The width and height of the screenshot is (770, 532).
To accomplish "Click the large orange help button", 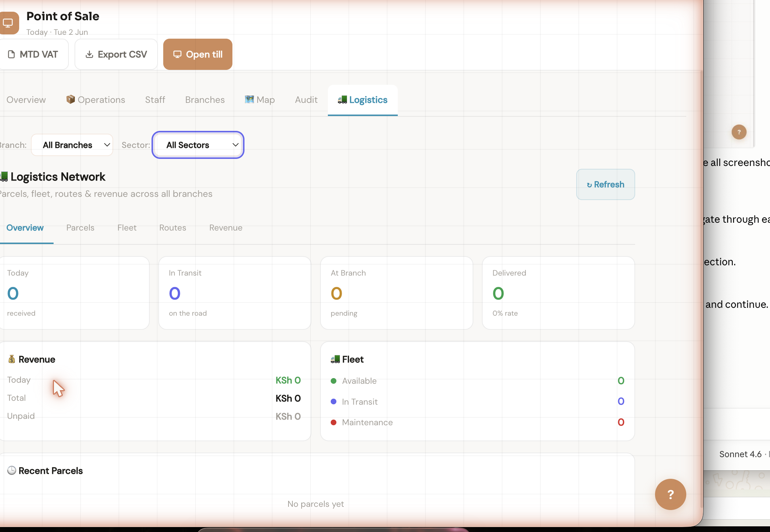I will click(670, 494).
